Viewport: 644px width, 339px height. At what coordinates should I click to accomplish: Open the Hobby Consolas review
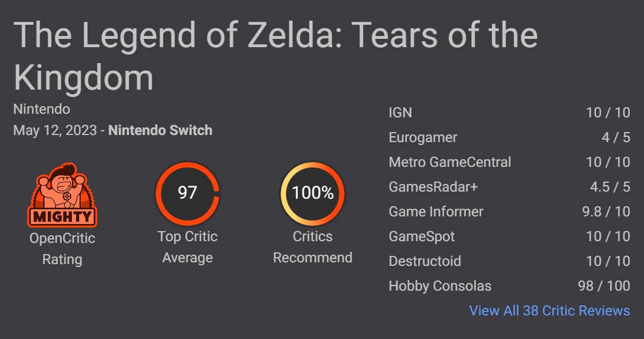(510, 286)
